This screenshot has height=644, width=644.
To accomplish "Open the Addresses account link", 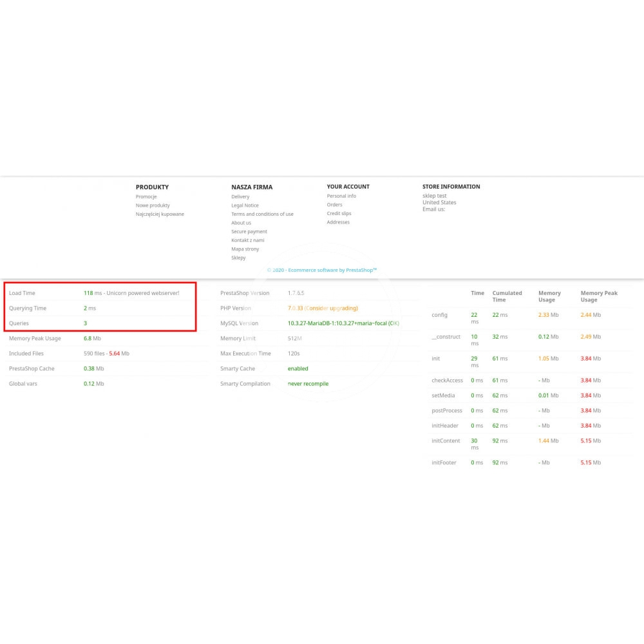I will coord(338,222).
